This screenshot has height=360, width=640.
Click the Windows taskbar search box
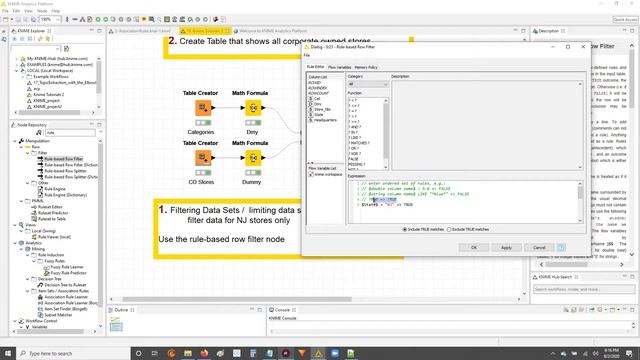(x=73, y=353)
